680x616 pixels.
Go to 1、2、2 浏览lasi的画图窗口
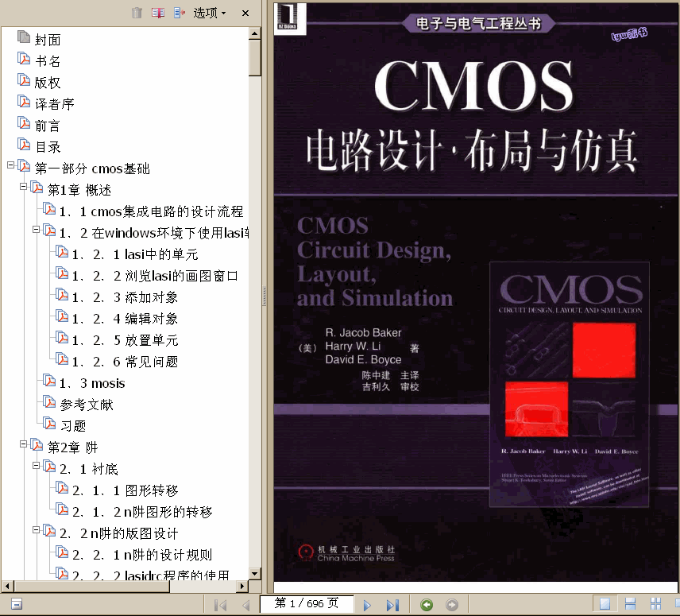[155, 276]
